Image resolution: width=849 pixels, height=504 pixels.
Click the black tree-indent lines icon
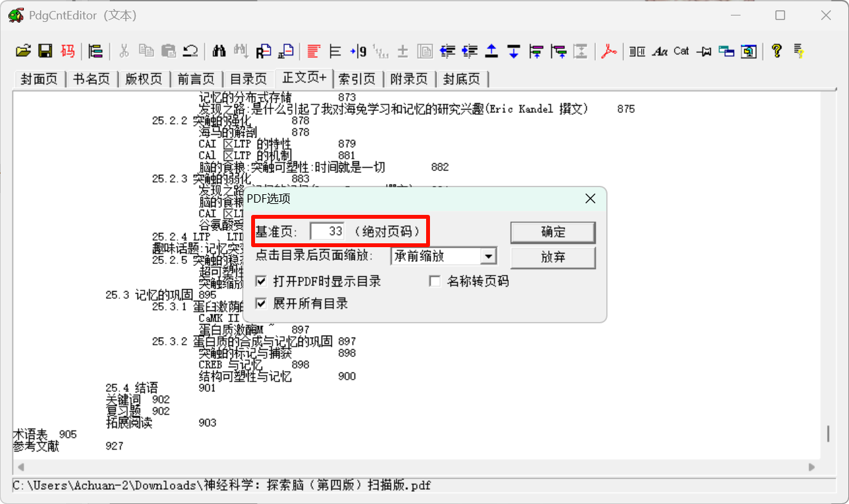click(336, 51)
